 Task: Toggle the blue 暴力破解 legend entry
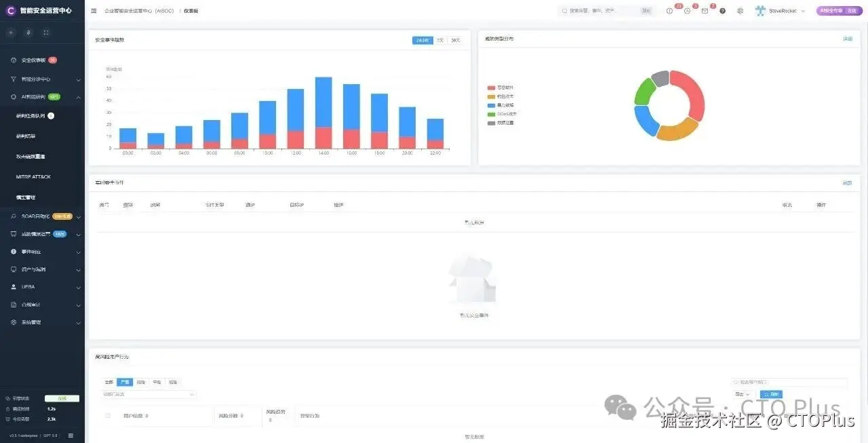pyautogui.click(x=500, y=105)
